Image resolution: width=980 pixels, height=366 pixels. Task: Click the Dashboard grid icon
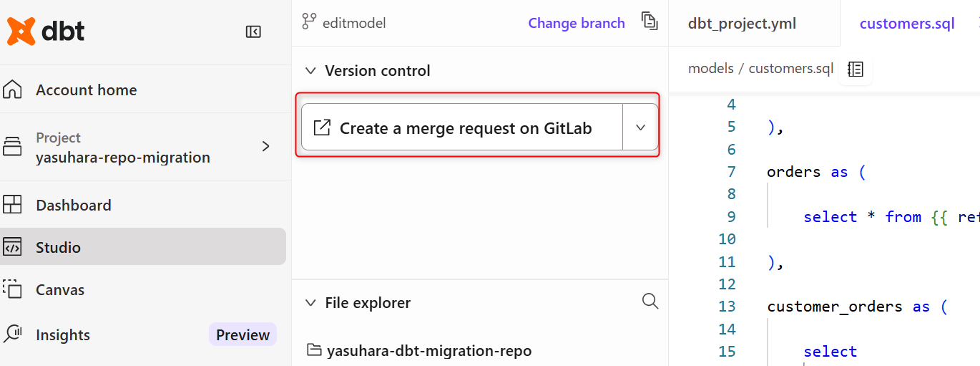point(12,206)
